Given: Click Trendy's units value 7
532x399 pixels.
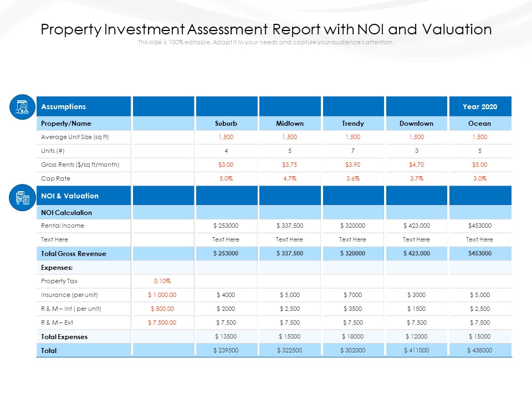Looking at the screenshot, I should [x=353, y=151].
